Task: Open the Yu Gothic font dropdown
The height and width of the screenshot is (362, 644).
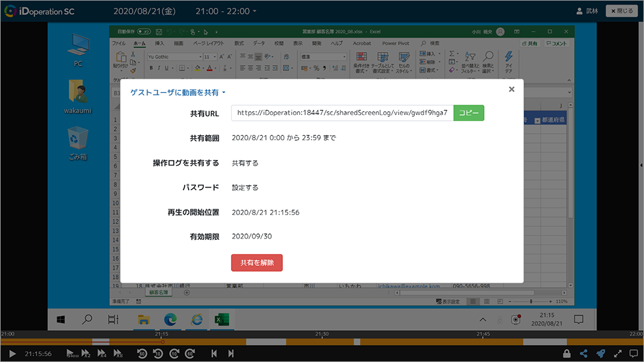Action: [x=200, y=57]
